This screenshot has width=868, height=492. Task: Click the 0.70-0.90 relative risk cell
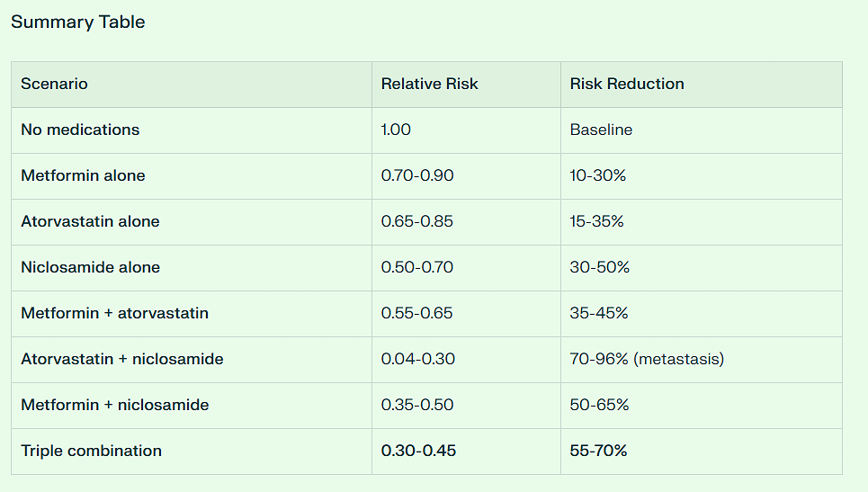pyautogui.click(x=417, y=175)
